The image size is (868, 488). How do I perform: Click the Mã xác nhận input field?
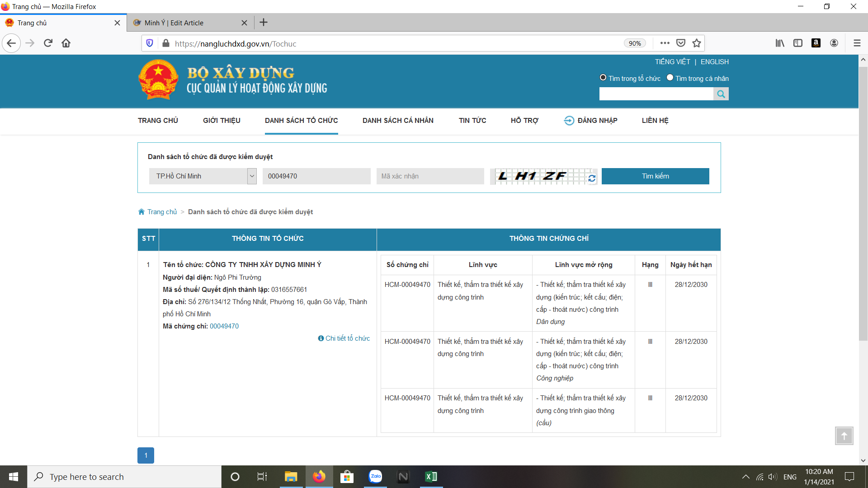(430, 176)
